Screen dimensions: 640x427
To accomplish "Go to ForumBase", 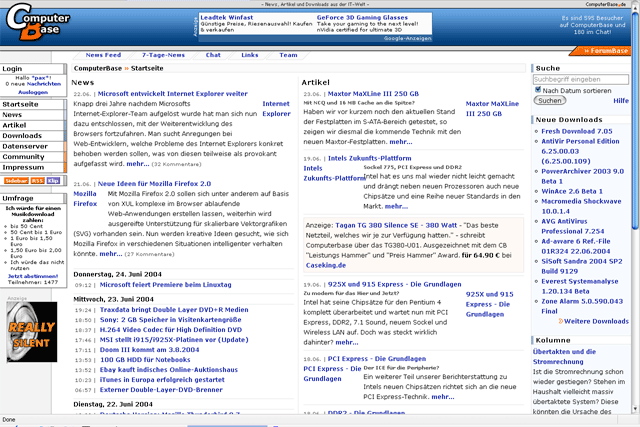I will point(600,51).
